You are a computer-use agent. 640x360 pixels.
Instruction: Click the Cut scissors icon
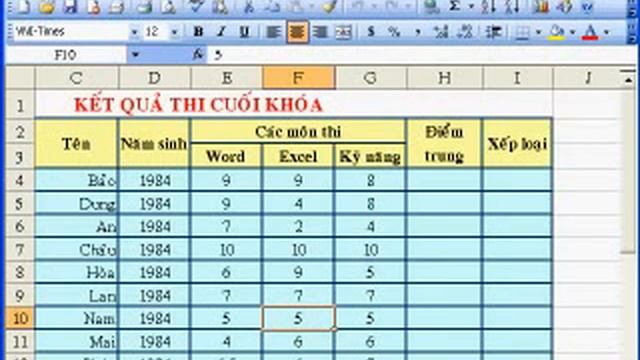[249, 6]
